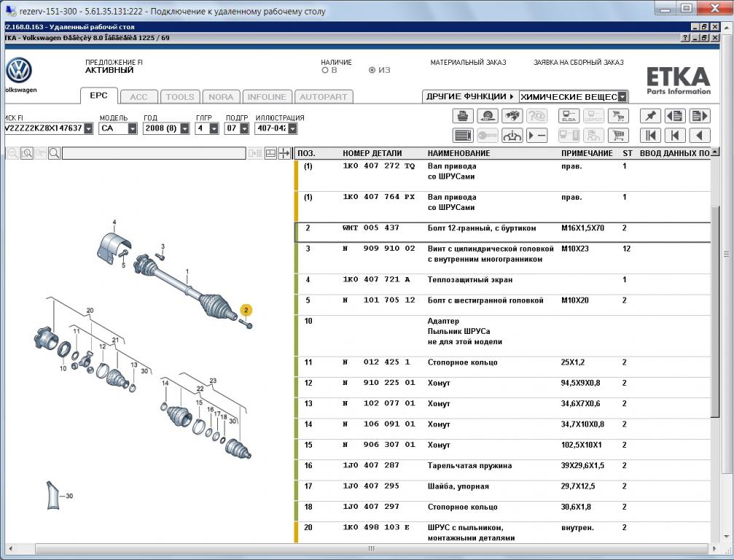Expand the МОДЕЛЬ dropdown showing CA
The width and height of the screenshot is (734, 560).
click(133, 128)
